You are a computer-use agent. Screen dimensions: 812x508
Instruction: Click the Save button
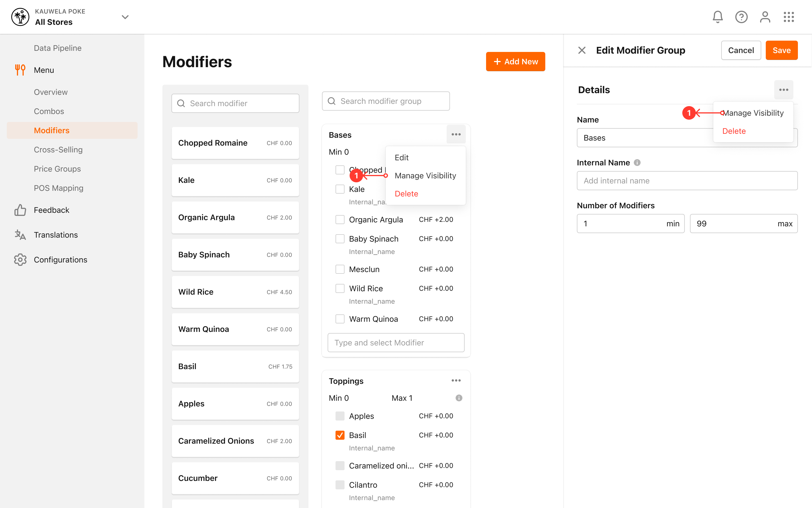(782, 51)
